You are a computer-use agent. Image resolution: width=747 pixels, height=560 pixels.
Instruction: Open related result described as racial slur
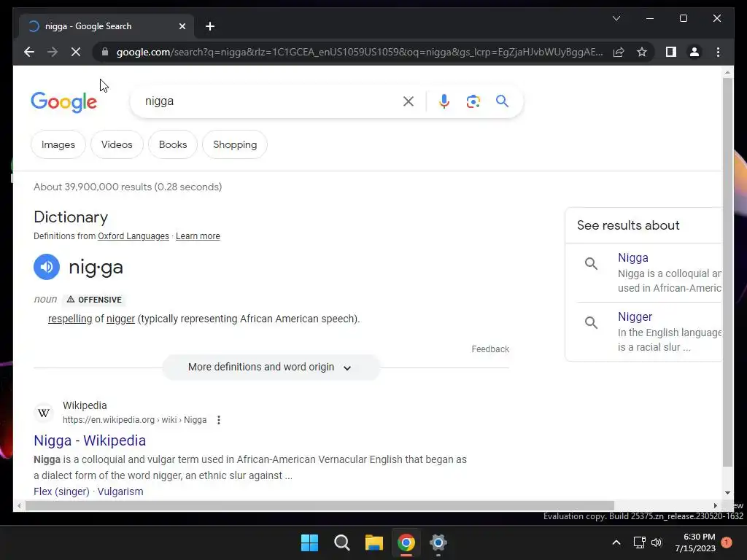click(x=635, y=316)
